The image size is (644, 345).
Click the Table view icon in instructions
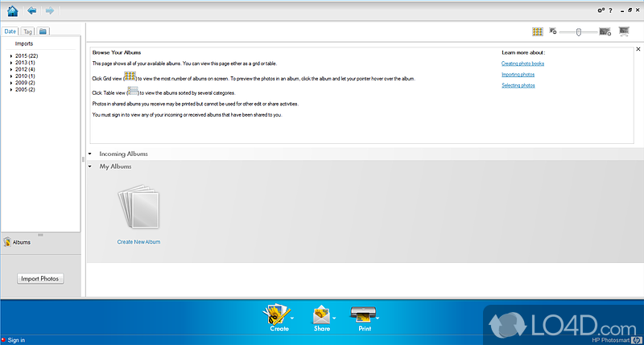[x=133, y=91]
